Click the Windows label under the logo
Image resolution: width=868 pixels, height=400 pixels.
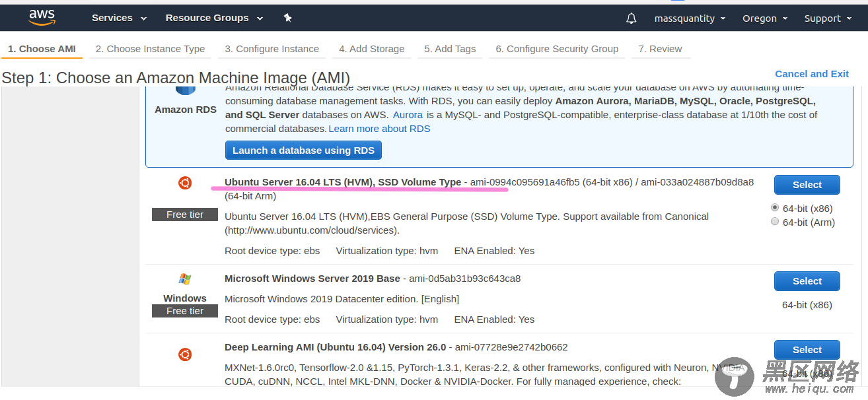[185, 298]
